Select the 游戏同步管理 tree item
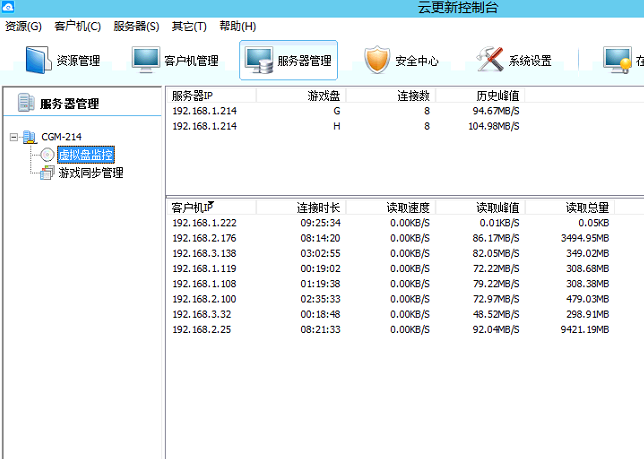The image size is (644, 459). coord(90,173)
